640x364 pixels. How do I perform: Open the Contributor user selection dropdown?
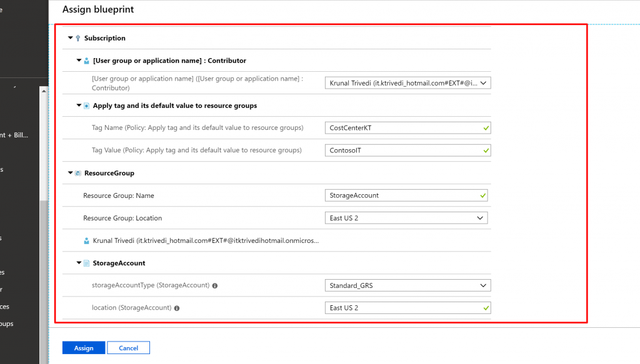pyautogui.click(x=407, y=83)
